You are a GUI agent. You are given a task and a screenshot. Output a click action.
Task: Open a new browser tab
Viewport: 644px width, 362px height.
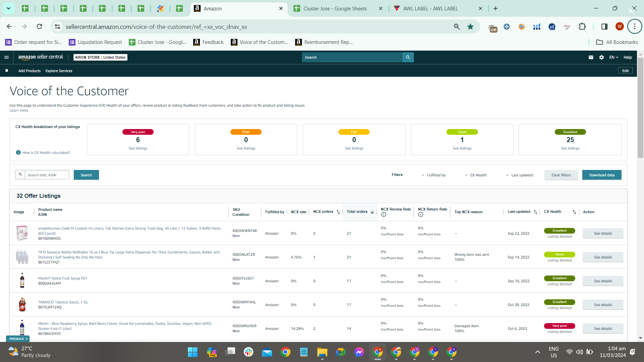pyautogui.click(x=495, y=8)
